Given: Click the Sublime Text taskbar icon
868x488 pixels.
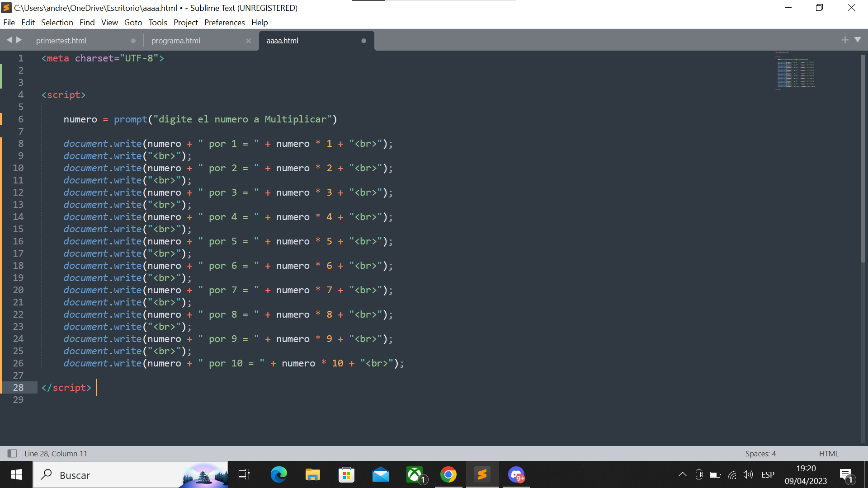Looking at the screenshot, I should coord(481,475).
